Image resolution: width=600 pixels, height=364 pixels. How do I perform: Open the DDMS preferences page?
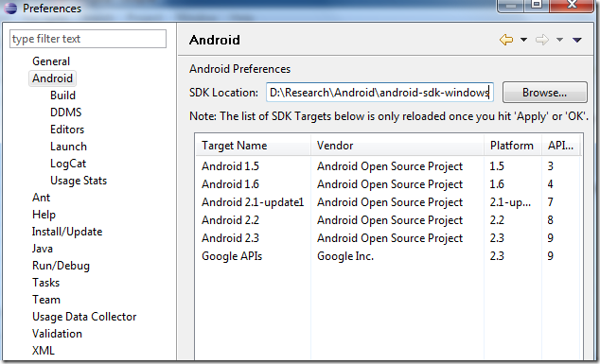[x=66, y=112]
